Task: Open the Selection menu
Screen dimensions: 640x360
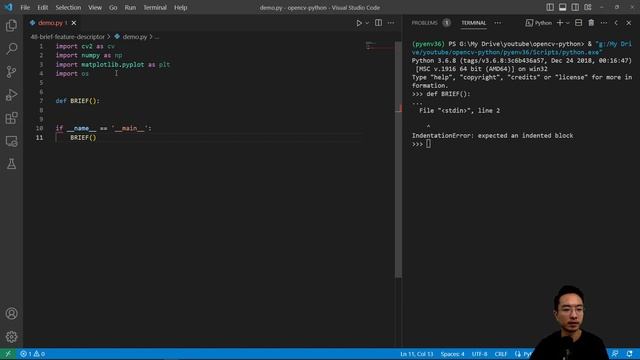Action: point(68,7)
